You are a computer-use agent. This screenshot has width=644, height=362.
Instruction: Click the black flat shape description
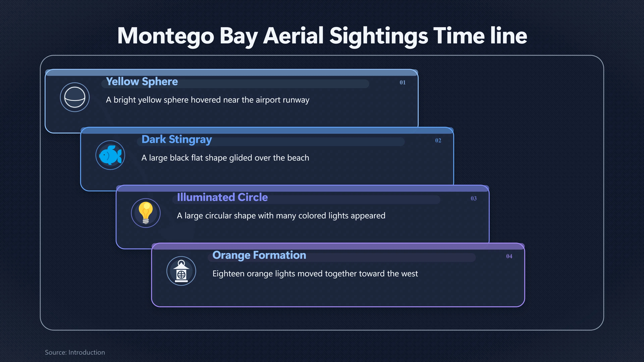click(225, 158)
